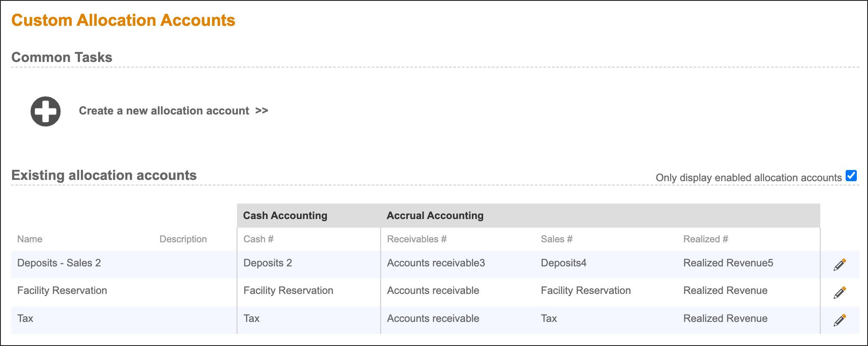Click the Realized # column header
868x346 pixels.
[706, 239]
